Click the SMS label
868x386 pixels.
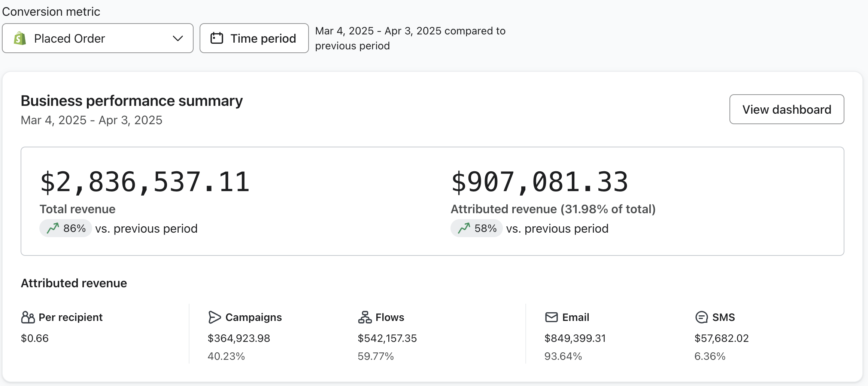coord(723,317)
